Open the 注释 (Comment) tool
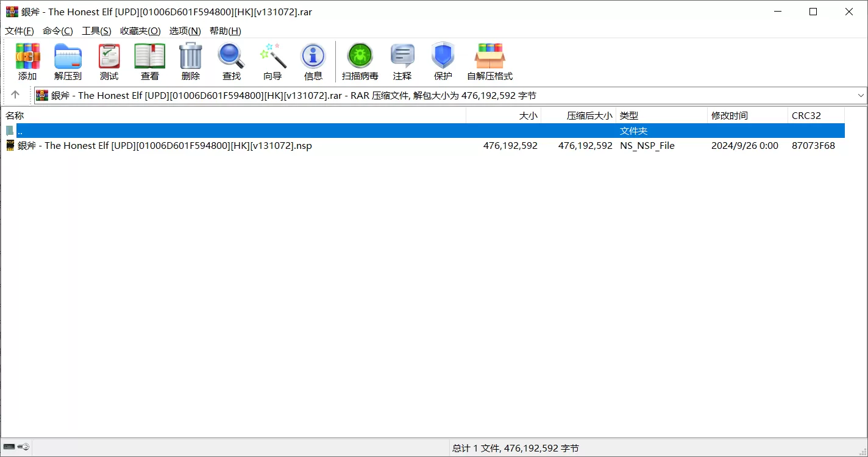 click(x=402, y=59)
